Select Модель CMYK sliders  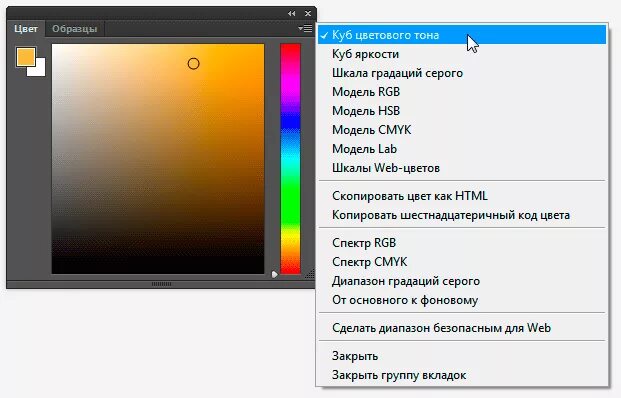click(x=462, y=130)
